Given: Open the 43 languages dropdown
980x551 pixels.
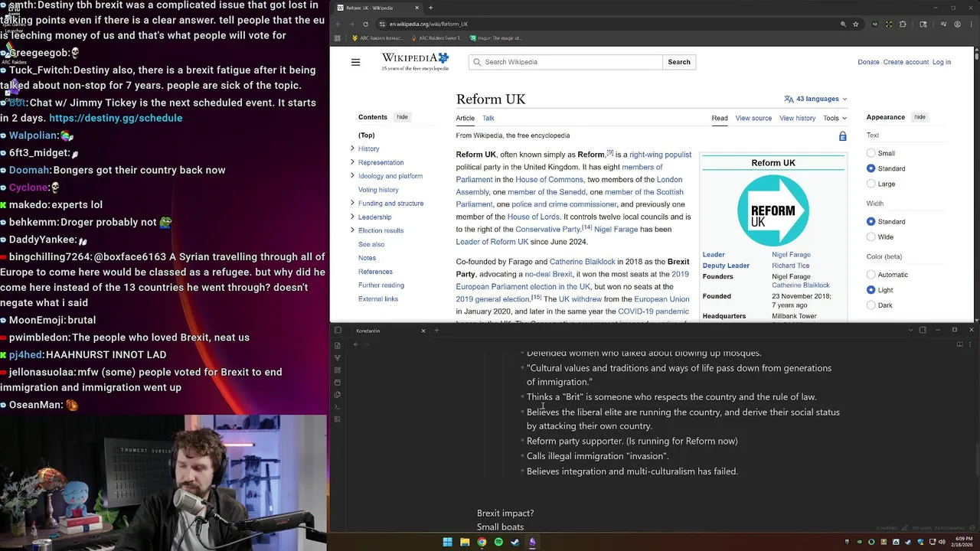Looking at the screenshot, I should (x=816, y=99).
